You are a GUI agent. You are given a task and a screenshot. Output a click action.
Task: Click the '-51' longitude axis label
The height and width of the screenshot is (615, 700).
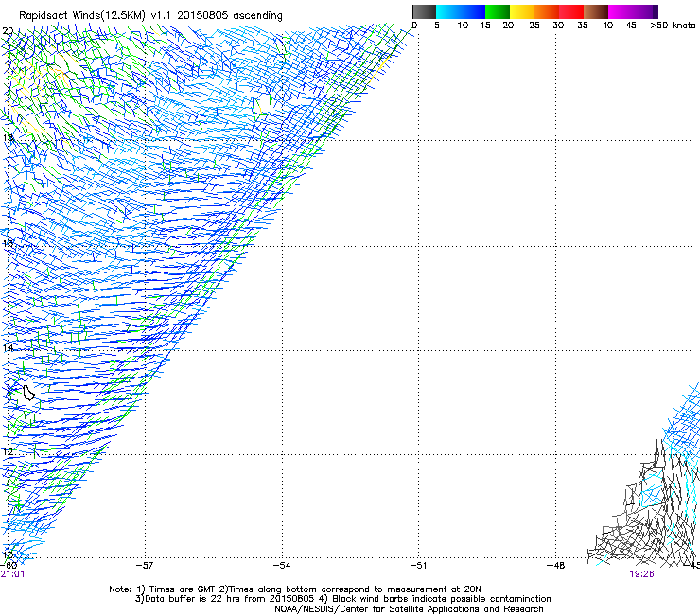pyautogui.click(x=418, y=566)
